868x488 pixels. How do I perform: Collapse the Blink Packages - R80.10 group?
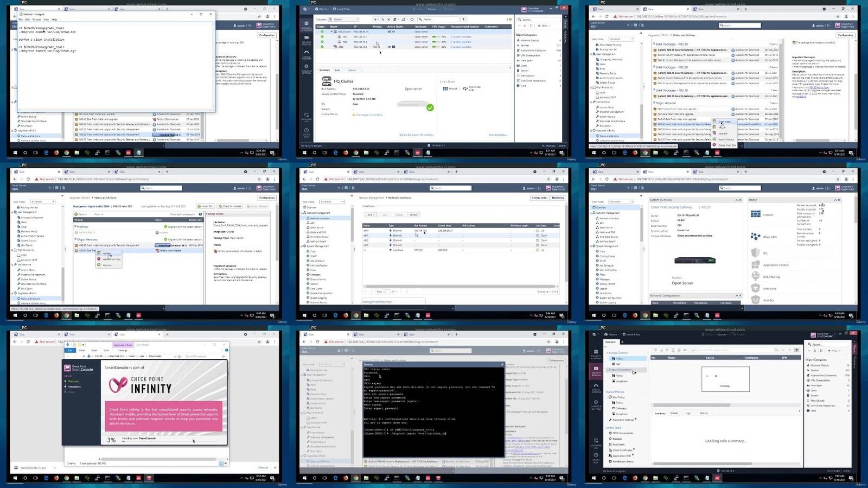[x=653, y=91]
